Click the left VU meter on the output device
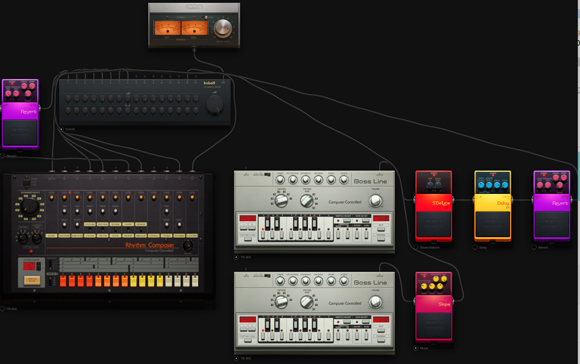Image resolution: width=580 pixels, height=364 pixels. click(x=168, y=28)
